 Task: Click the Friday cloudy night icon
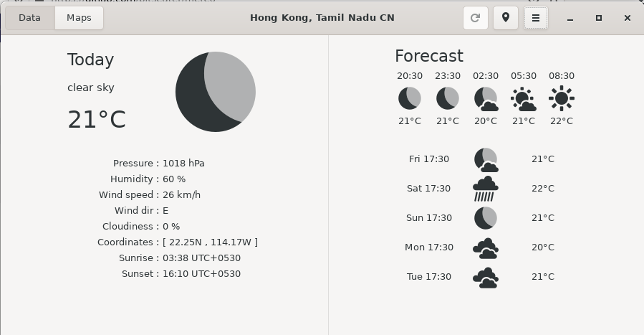[486, 159]
